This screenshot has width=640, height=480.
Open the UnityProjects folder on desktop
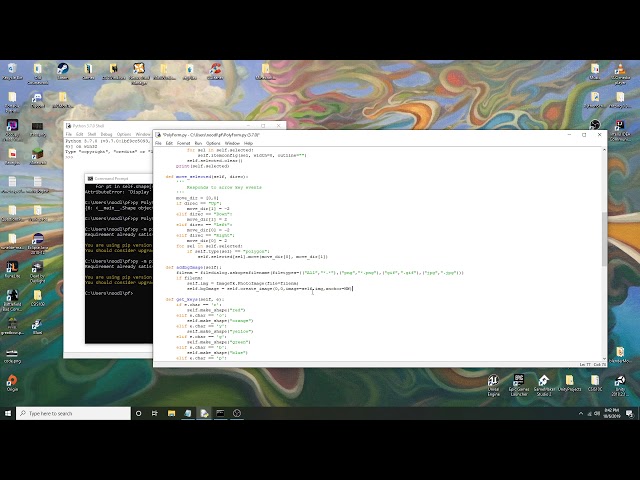click(569, 384)
